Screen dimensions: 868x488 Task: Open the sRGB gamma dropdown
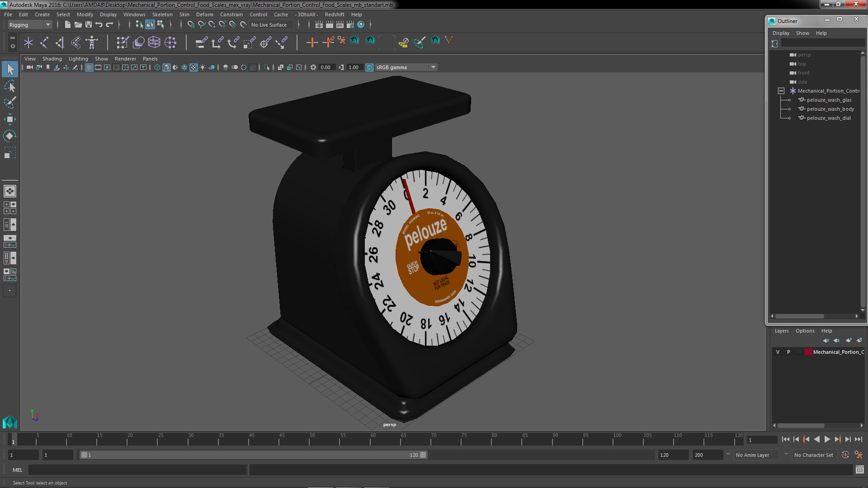pos(406,67)
